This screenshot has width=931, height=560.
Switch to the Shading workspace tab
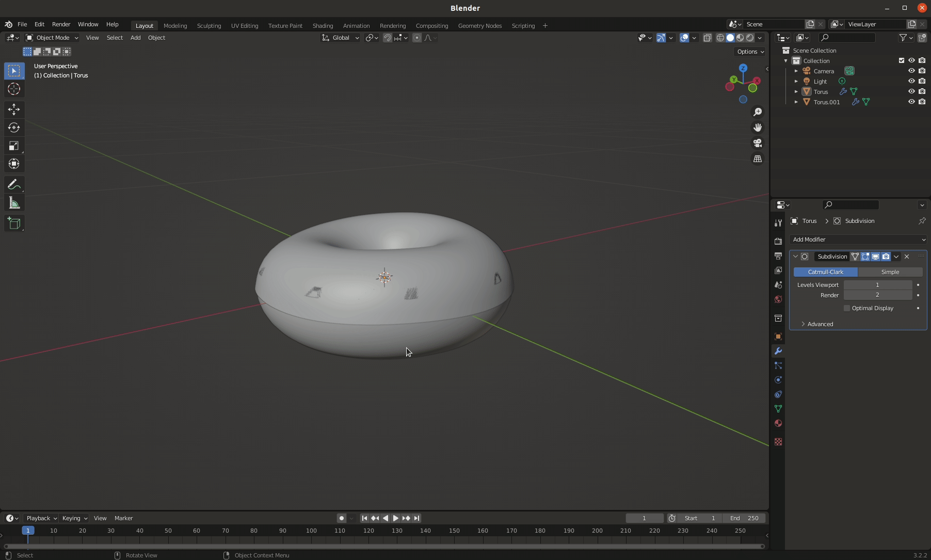[x=323, y=25]
